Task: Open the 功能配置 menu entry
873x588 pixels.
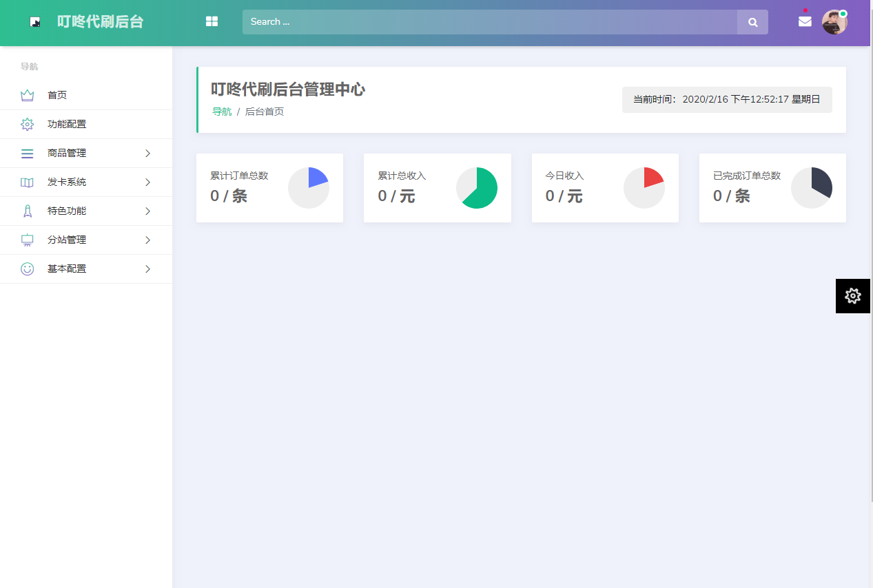Action: (x=65, y=124)
